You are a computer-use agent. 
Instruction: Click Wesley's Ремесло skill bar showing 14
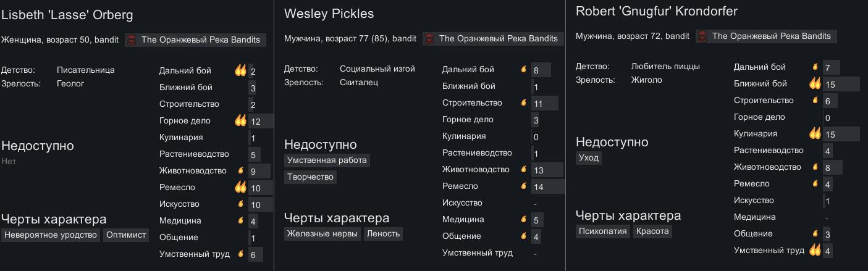coord(548,186)
